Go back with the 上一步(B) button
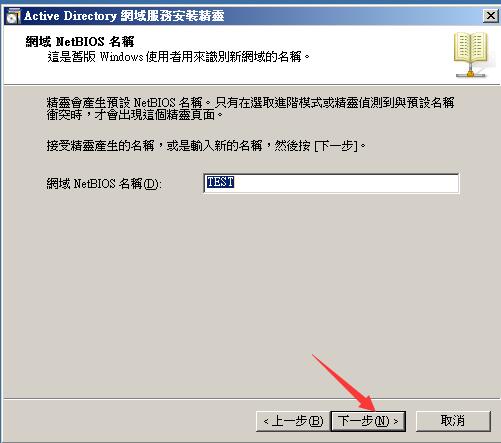Screen dimensions: 501x443 tap(293, 421)
